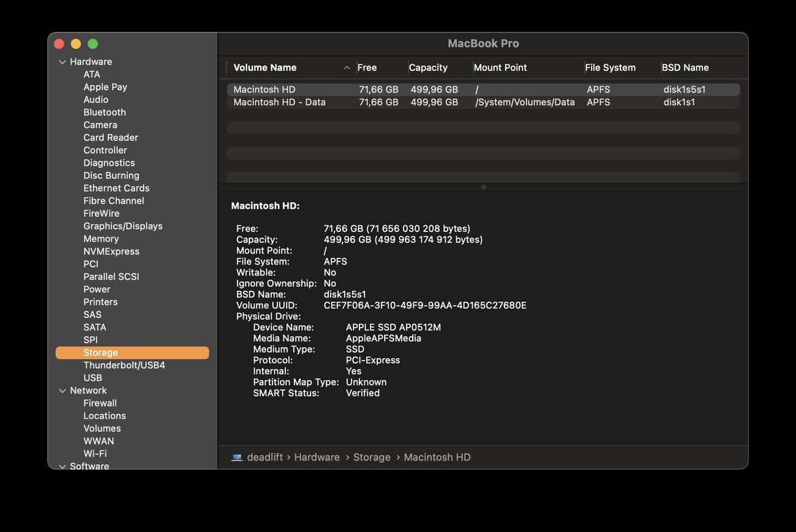Open Bluetooth in the sidebar

click(105, 113)
